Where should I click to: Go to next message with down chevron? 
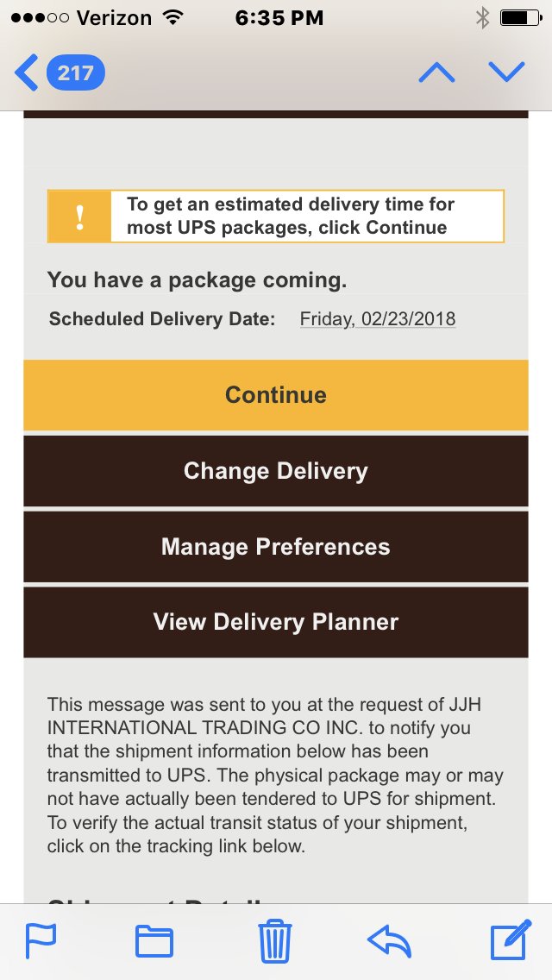pyautogui.click(x=506, y=72)
